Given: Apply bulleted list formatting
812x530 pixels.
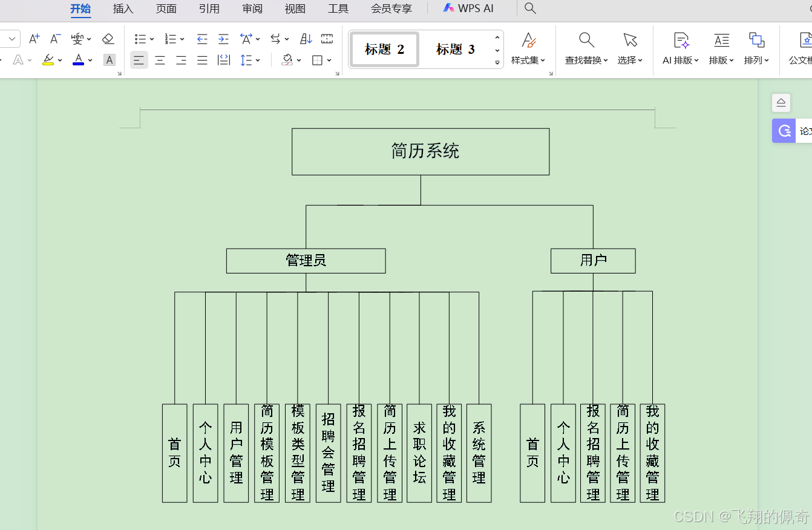Looking at the screenshot, I should 140,39.
